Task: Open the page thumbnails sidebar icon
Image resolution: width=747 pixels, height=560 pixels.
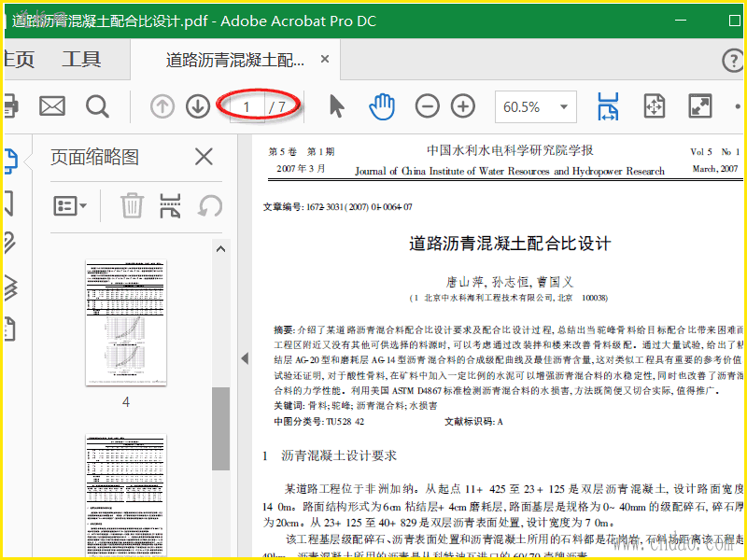Action: [11, 161]
